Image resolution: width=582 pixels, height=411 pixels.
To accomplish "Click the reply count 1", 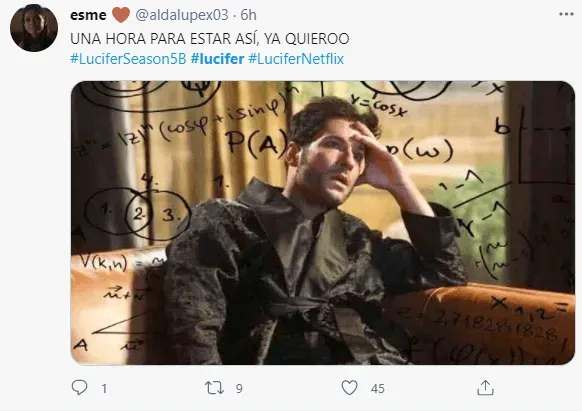I will 104,389.
